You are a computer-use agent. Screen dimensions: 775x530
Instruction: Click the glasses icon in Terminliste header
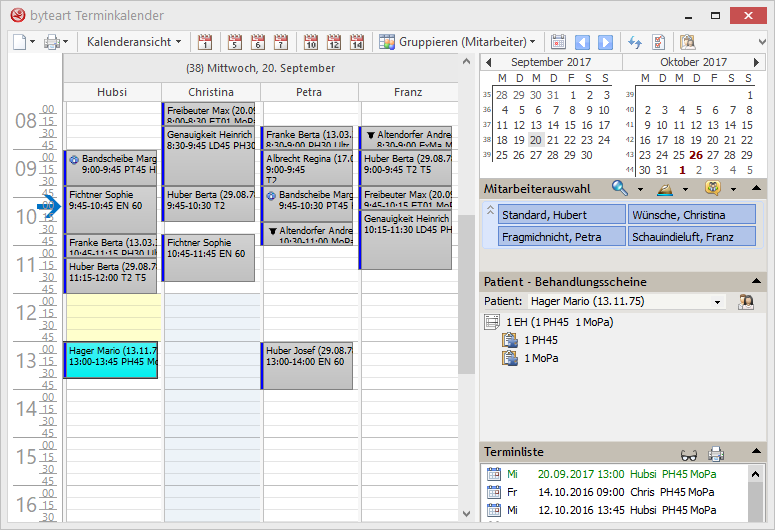pos(689,453)
